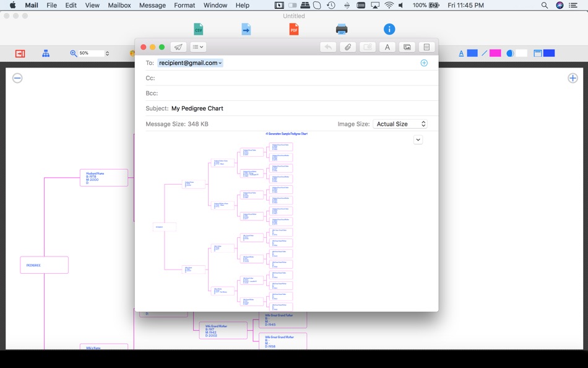Click the CSV export icon
Image resolution: width=588 pixels, height=368 pixels.
(198, 29)
